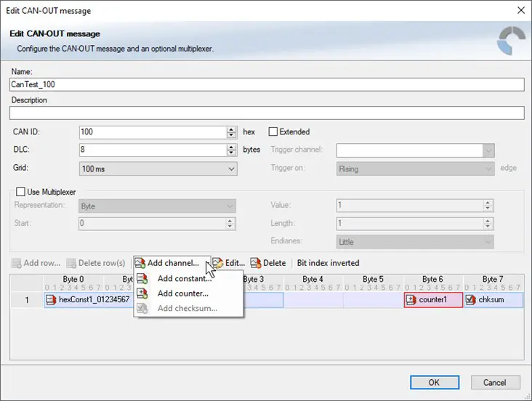Choose Add constant... from the menu
This screenshot has height=401, width=532.
point(188,278)
